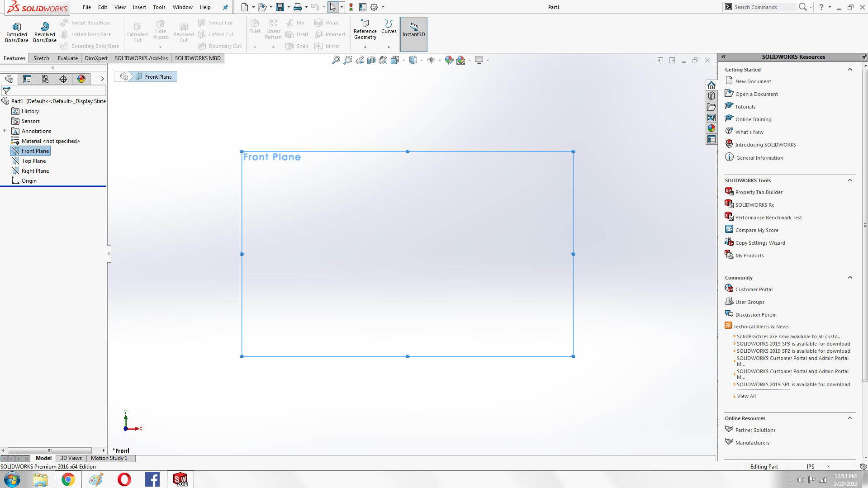The width and height of the screenshot is (868, 488).
Task: Collapse the SOLIDWORKS Tools section
Action: [x=850, y=180]
